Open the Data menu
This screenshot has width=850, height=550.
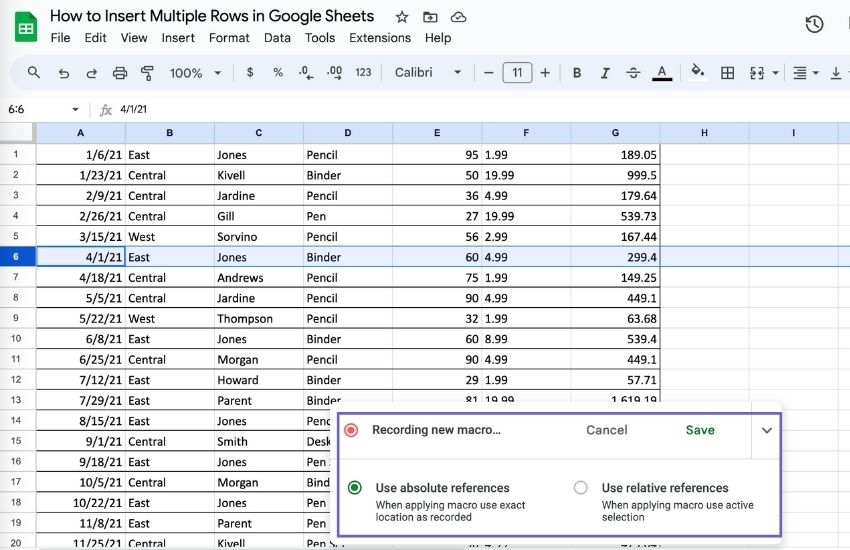point(277,38)
